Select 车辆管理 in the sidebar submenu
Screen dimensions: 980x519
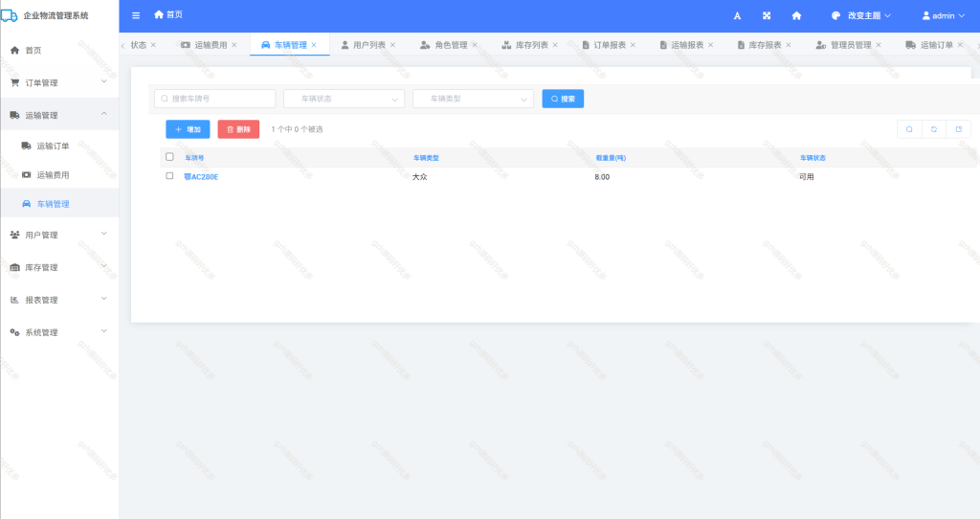pos(59,204)
